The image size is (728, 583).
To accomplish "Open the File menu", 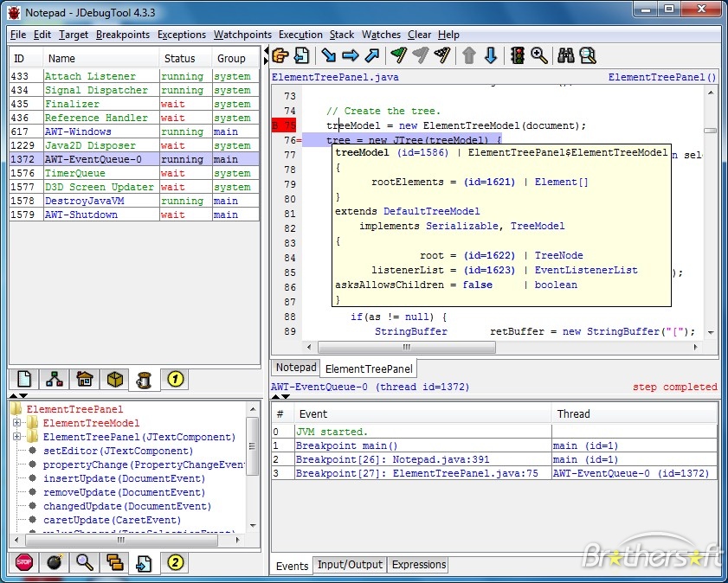I will coord(18,35).
